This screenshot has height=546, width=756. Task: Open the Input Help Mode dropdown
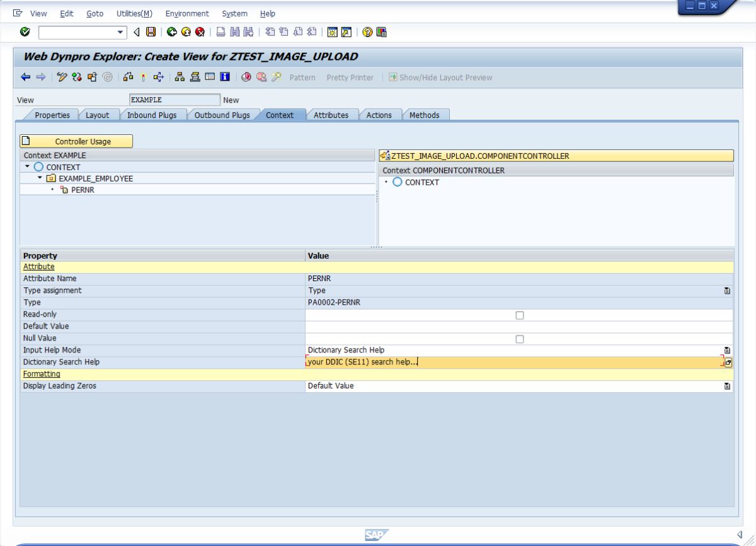tap(727, 350)
